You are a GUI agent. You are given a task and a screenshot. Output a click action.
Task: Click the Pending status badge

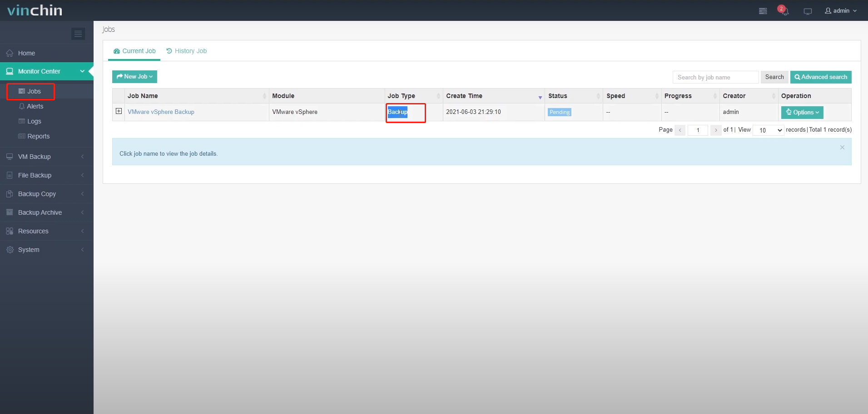(x=559, y=112)
